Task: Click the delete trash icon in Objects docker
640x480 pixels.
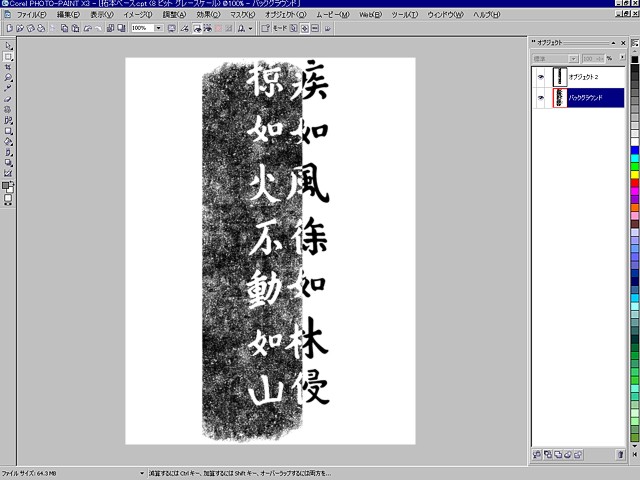Action: [x=620, y=454]
